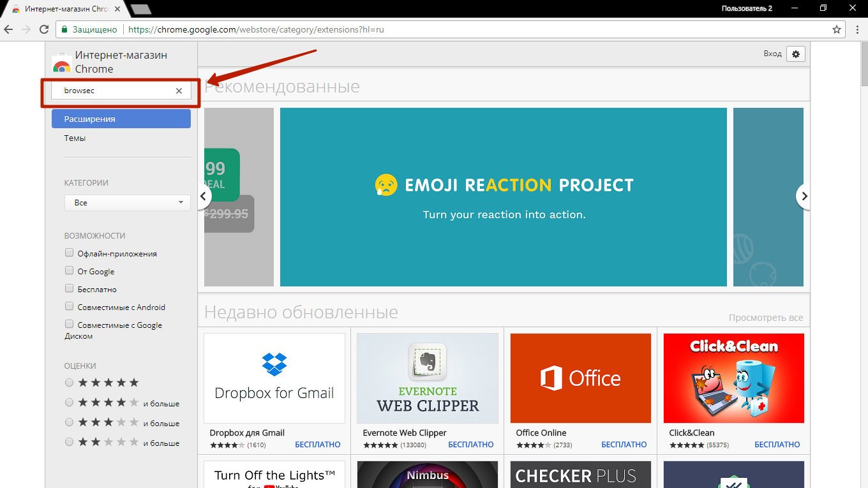
Task: Open Chrome three-dot menu
Action: tap(857, 29)
